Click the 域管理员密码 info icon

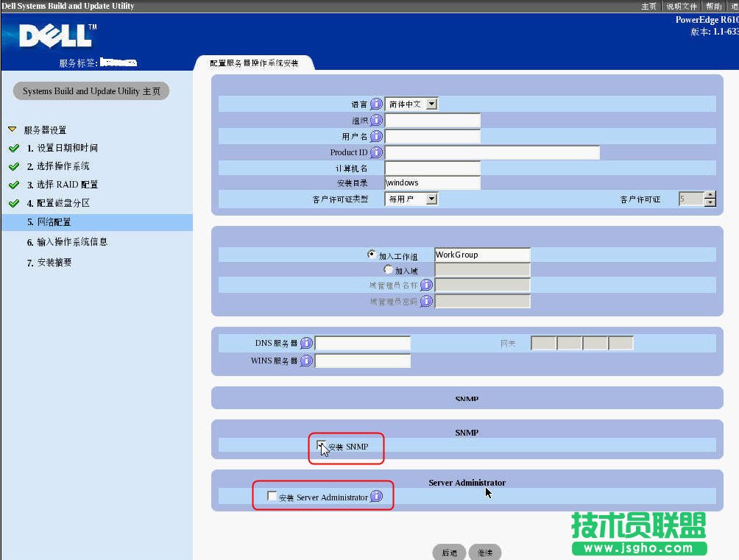(425, 300)
